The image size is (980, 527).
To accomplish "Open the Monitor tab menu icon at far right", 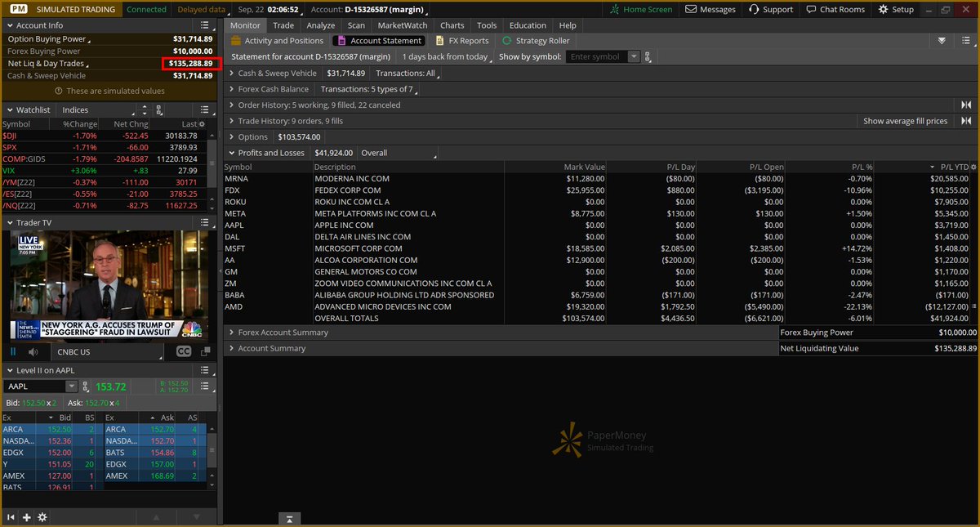I will click(966, 40).
